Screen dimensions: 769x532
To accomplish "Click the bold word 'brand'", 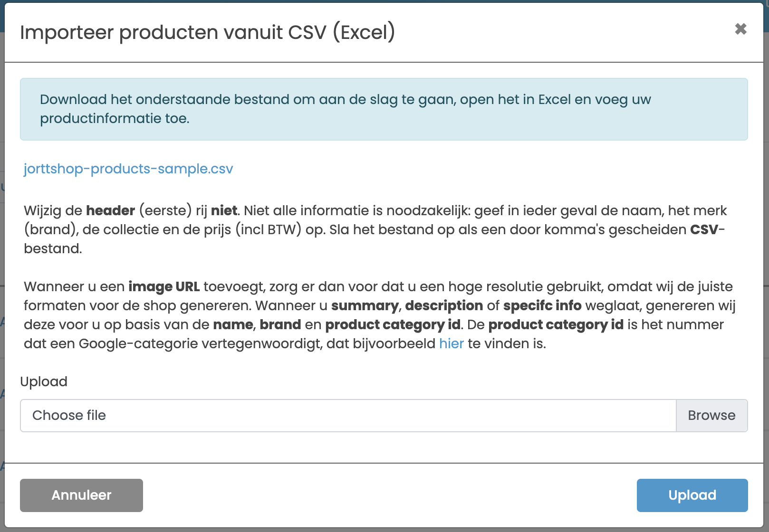I will pos(280,324).
